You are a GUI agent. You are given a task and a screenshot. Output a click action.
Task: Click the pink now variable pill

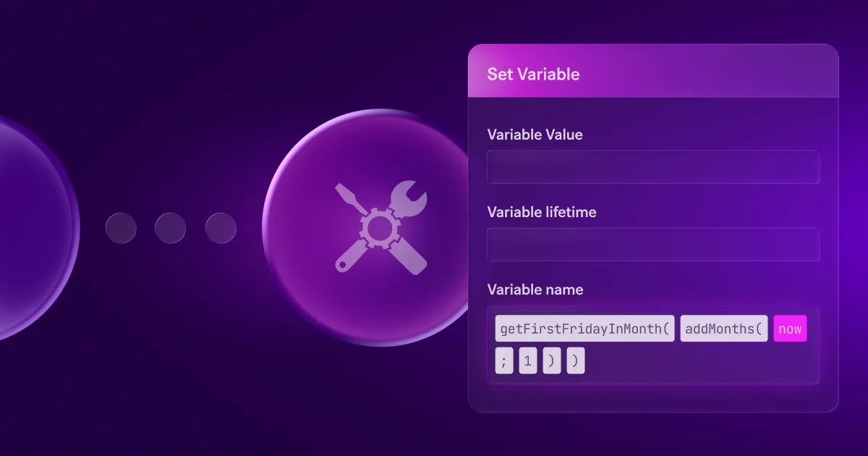click(x=790, y=329)
